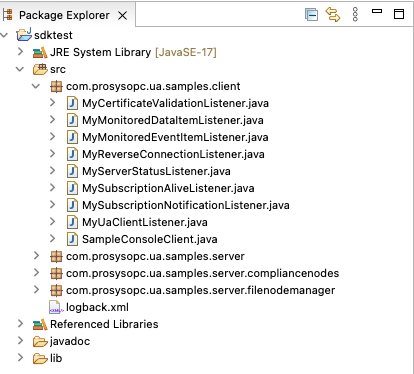This screenshot has height=374, width=414.
Task: Click the Package Explorer tab icon
Action: pos(7,15)
